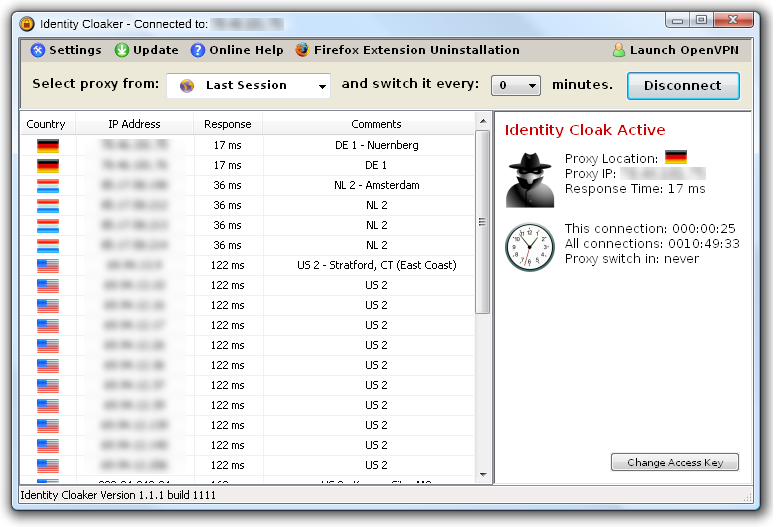Click the cloaked spy figure icon
This screenshot has height=527, width=773.
click(530, 180)
